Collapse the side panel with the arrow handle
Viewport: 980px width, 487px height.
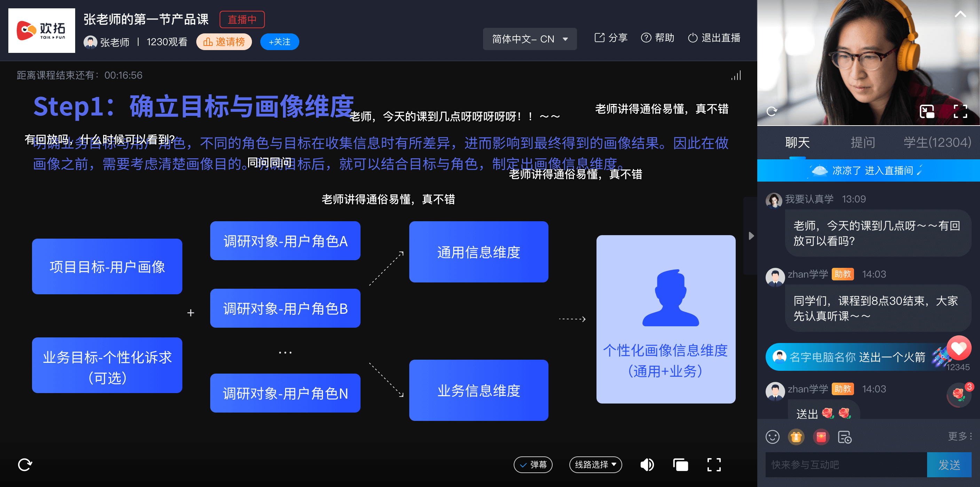pos(751,236)
